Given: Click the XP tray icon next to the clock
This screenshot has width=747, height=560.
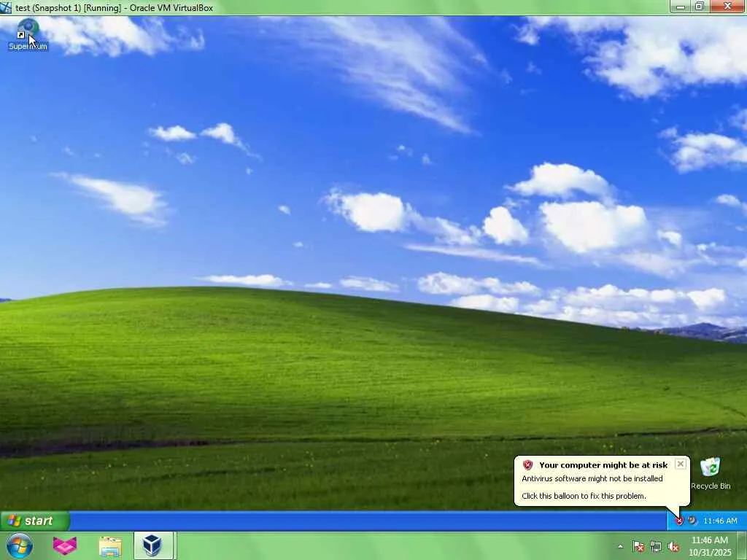Looking at the screenshot, I should click(692, 521).
